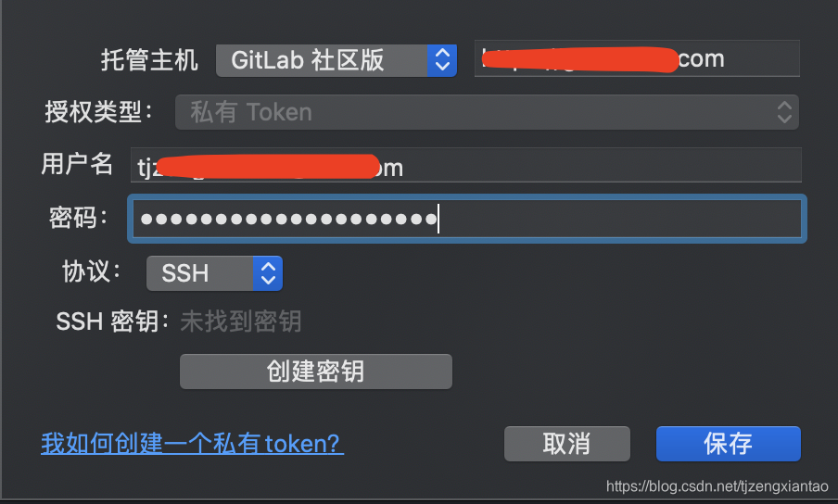Click the SSH 密钥 label
The image size is (838, 504).
113,321
